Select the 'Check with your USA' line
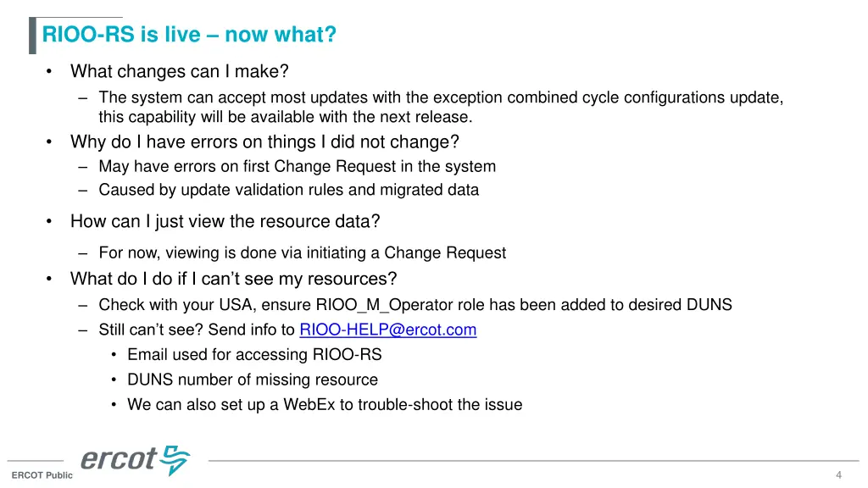Viewport: 868px width, 488px height. (x=415, y=305)
